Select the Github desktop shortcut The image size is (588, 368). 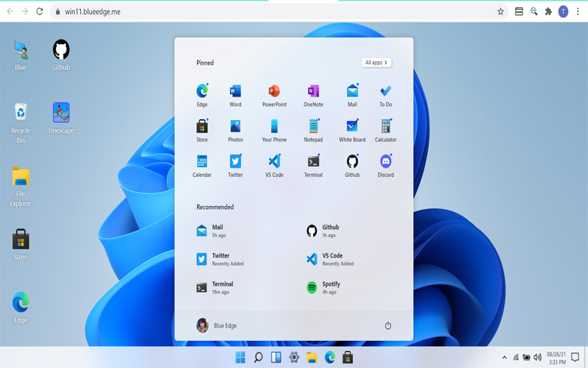tap(61, 55)
